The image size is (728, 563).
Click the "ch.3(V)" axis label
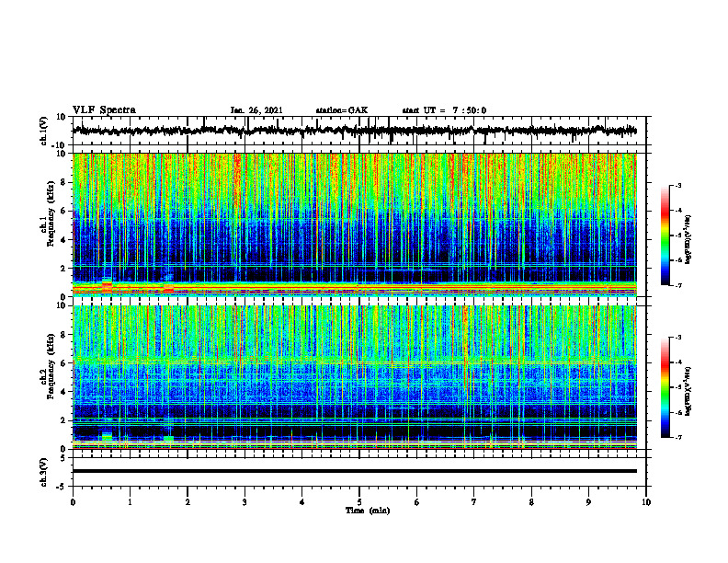click(x=44, y=472)
